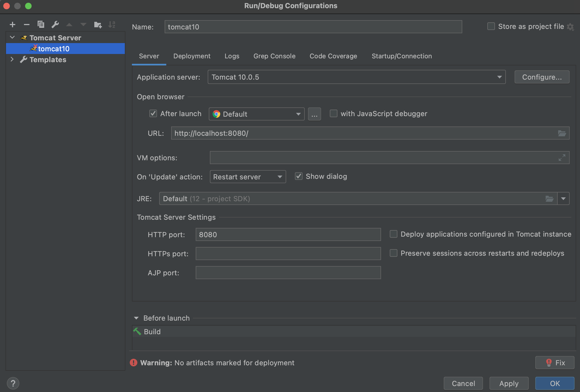
Task: Click the help question mark button
Action: point(13,383)
